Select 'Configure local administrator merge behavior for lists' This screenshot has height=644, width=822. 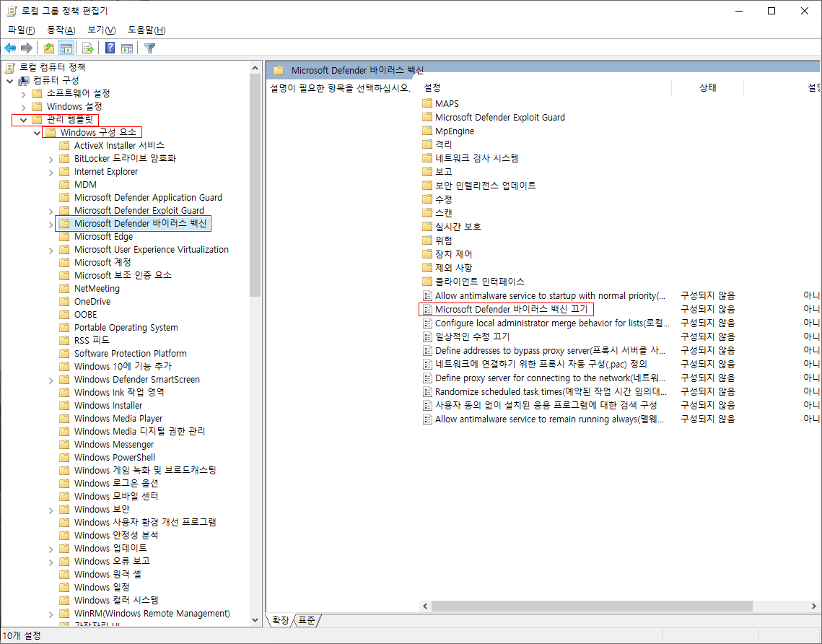coord(552,323)
